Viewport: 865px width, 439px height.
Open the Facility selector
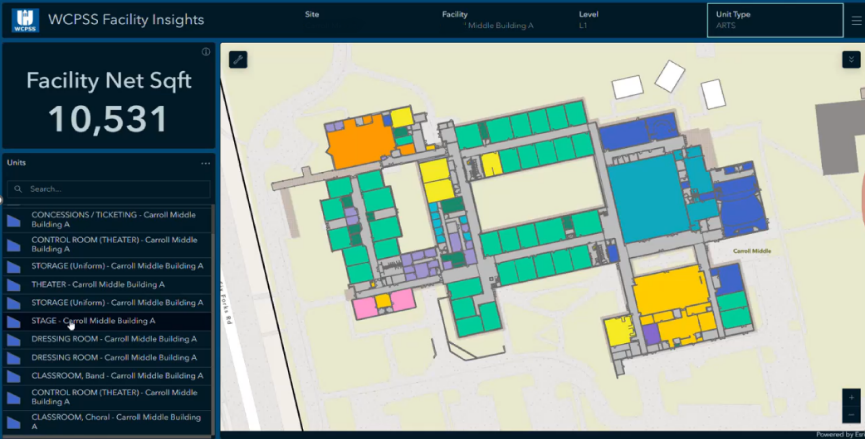coord(502,20)
